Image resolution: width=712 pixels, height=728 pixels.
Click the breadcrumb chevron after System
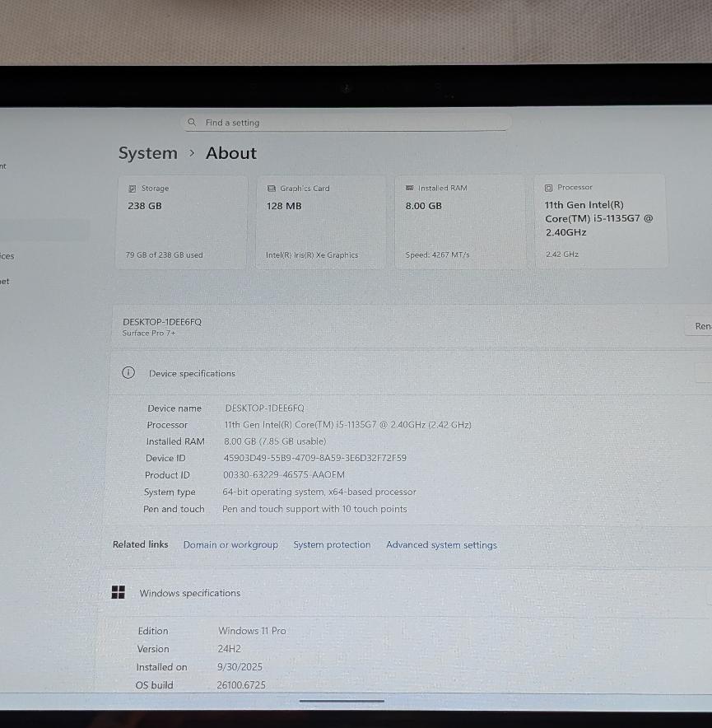pos(192,153)
